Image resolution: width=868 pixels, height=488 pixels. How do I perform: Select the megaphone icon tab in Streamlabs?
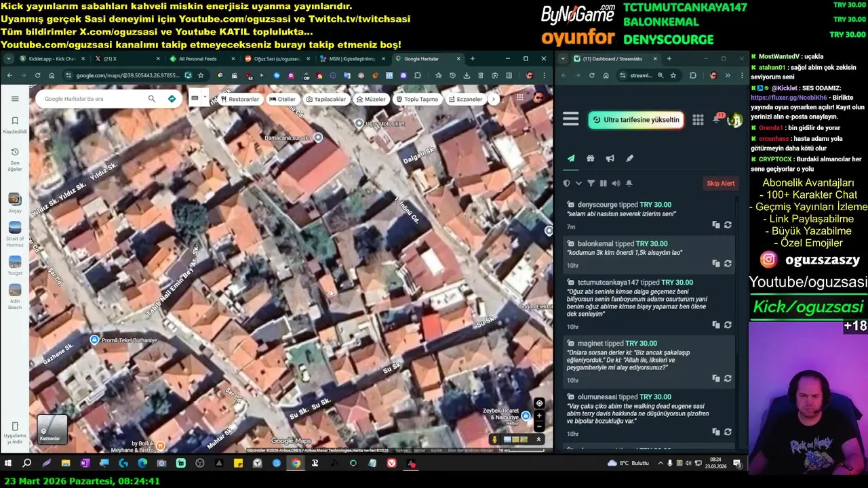click(x=610, y=159)
